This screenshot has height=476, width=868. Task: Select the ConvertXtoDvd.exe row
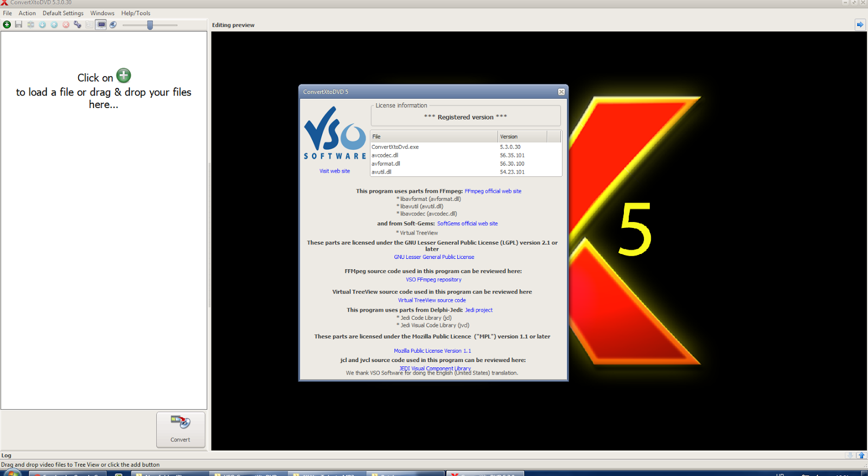pos(466,147)
